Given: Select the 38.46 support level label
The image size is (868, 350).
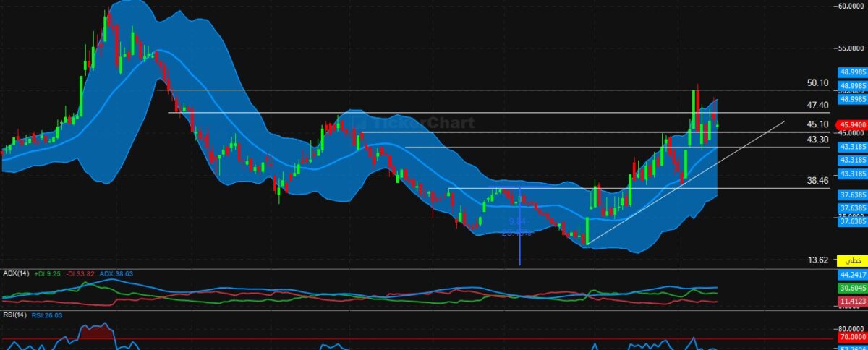Looking at the screenshot, I should tap(817, 181).
